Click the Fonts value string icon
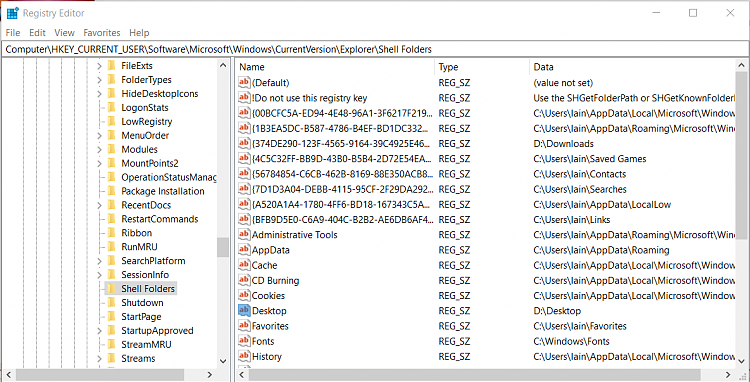This screenshot has height=382, width=750. click(244, 341)
